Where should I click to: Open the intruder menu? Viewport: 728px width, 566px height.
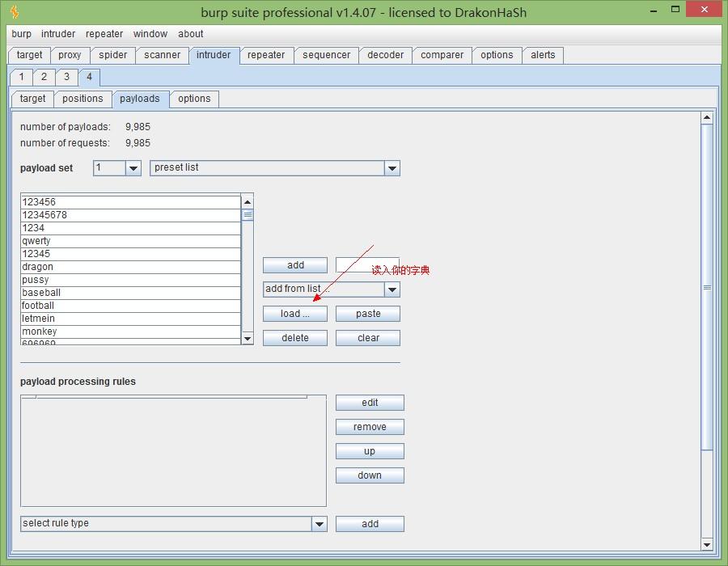(58, 34)
